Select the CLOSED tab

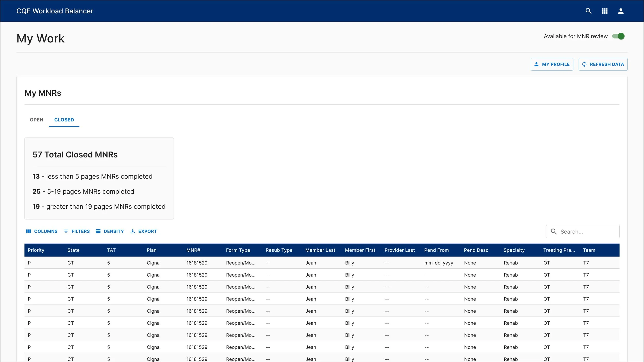(x=64, y=120)
